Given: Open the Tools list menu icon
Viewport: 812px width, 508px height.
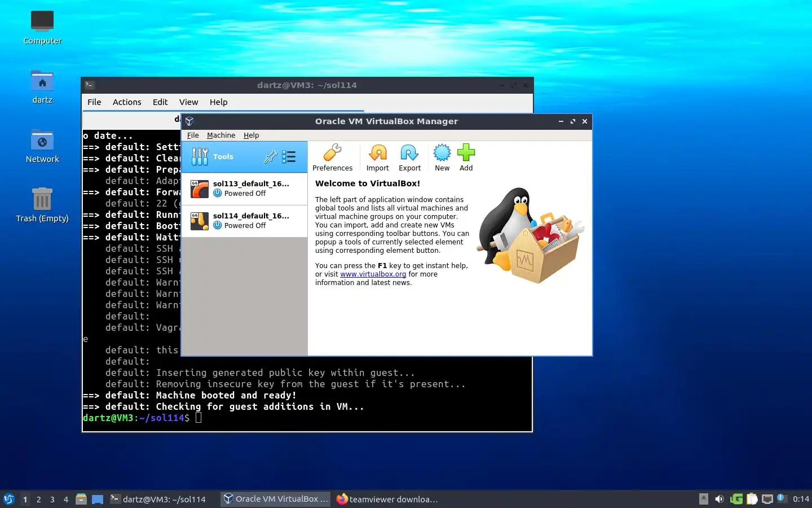Looking at the screenshot, I should coord(289,157).
